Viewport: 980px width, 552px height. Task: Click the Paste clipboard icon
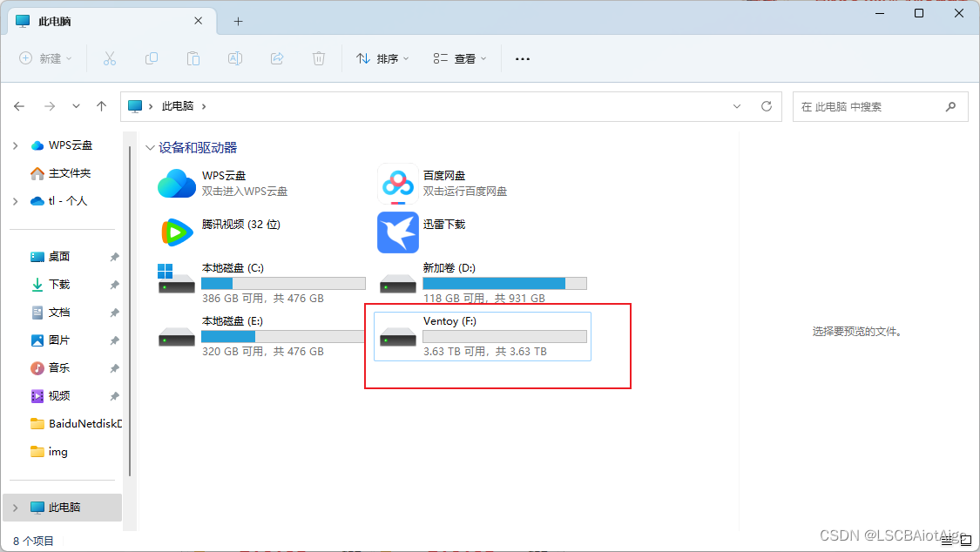(x=193, y=58)
